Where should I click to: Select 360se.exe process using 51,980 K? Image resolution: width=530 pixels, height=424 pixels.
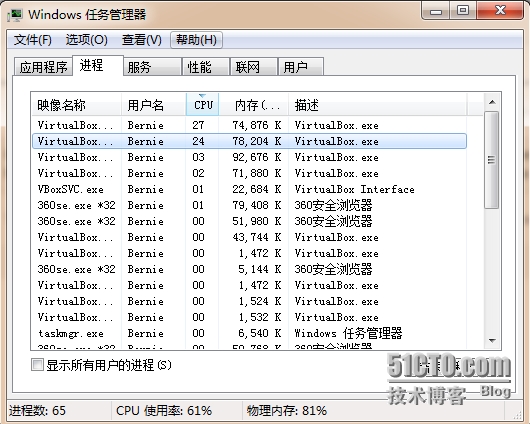pyautogui.click(x=249, y=221)
